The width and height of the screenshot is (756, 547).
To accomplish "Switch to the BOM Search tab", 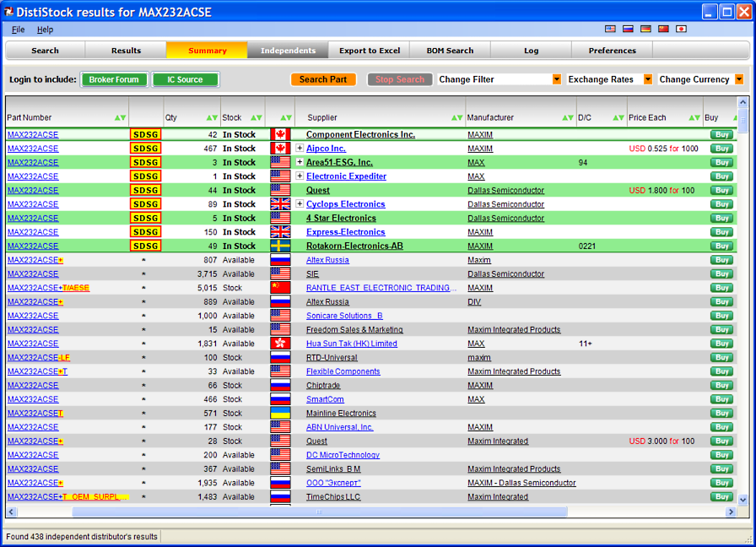I will coord(451,50).
